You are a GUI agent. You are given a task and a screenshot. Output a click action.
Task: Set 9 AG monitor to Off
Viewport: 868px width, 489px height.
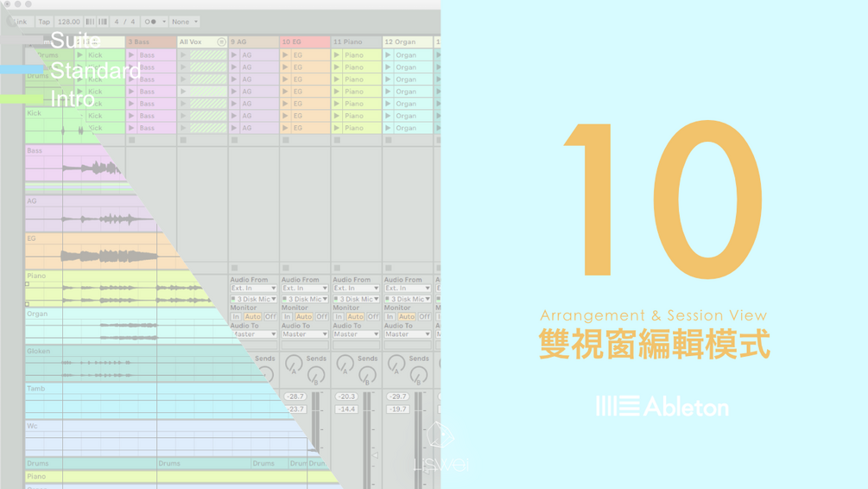point(270,317)
